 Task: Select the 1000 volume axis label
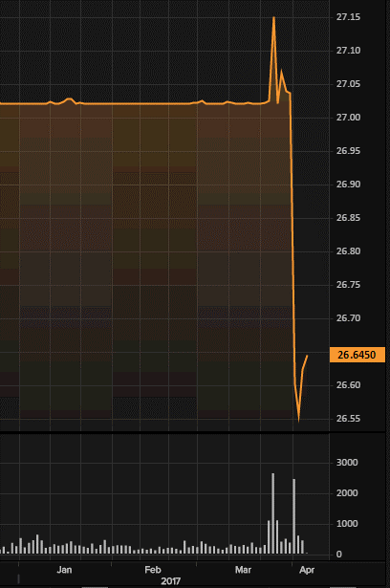click(x=347, y=524)
